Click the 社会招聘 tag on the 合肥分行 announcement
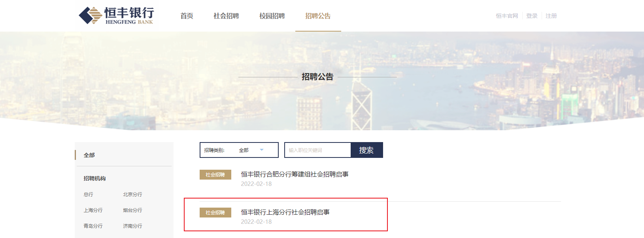The image size is (644, 238). pos(215,174)
